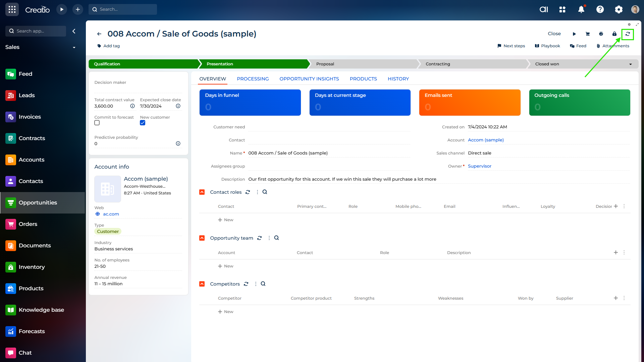The image size is (644, 362).
Task: Open Contact roles more actions menu
Action: [257, 192]
